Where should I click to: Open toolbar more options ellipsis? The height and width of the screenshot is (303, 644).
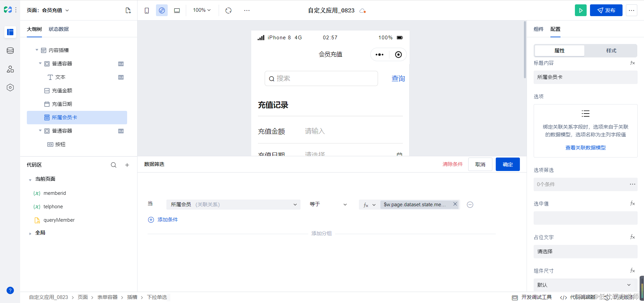tap(247, 10)
